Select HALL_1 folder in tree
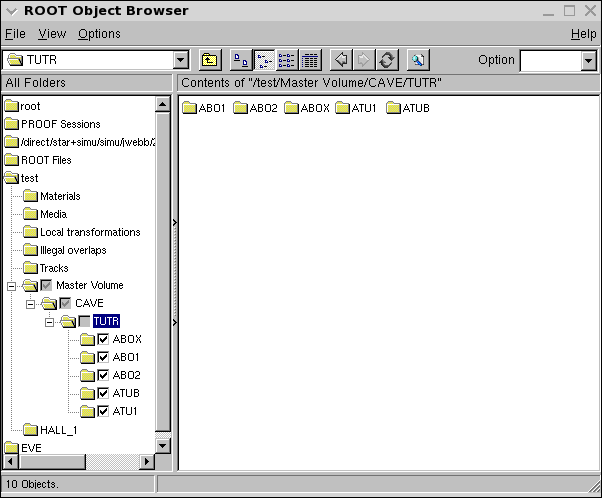602x498 pixels. coord(50,430)
